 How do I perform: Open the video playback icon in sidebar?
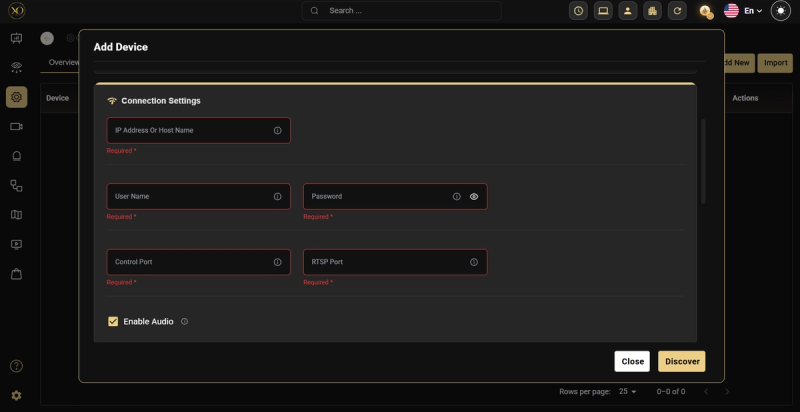pos(16,244)
